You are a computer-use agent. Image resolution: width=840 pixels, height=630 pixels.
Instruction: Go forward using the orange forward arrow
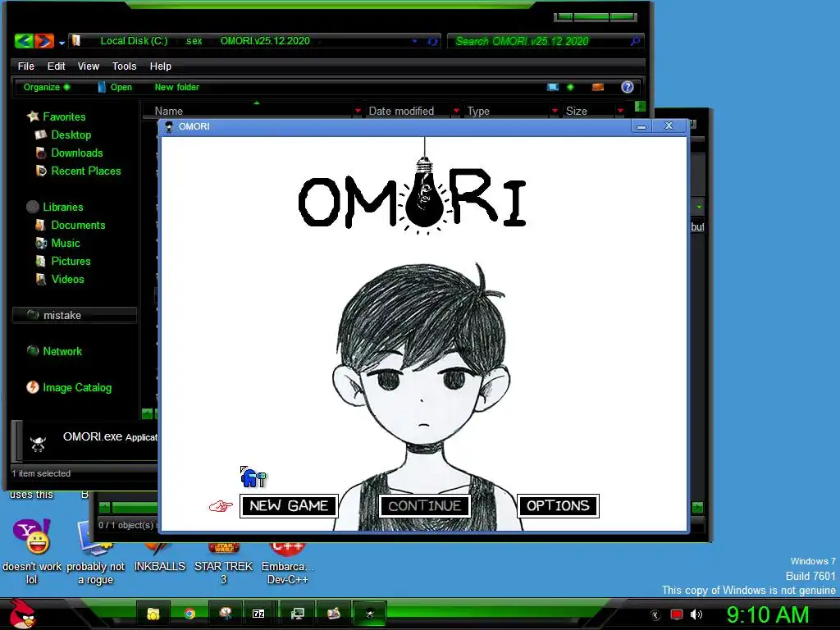coord(44,41)
